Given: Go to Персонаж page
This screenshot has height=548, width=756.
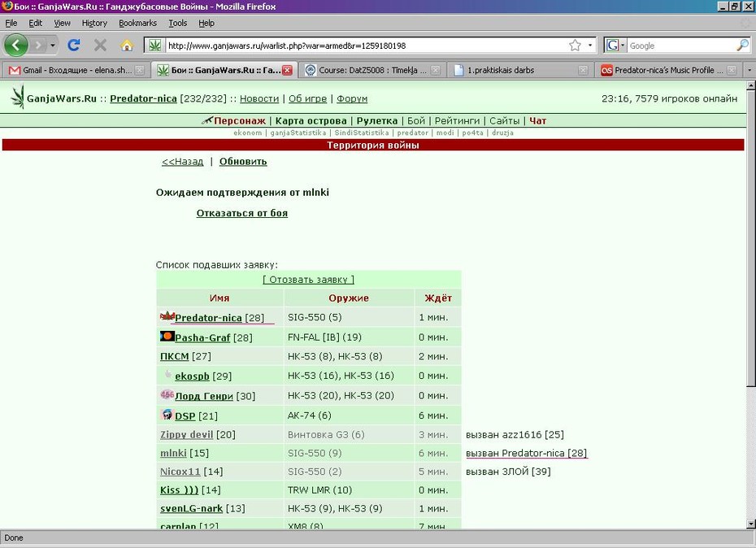Looking at the screenshot, I should click(240, 120).
